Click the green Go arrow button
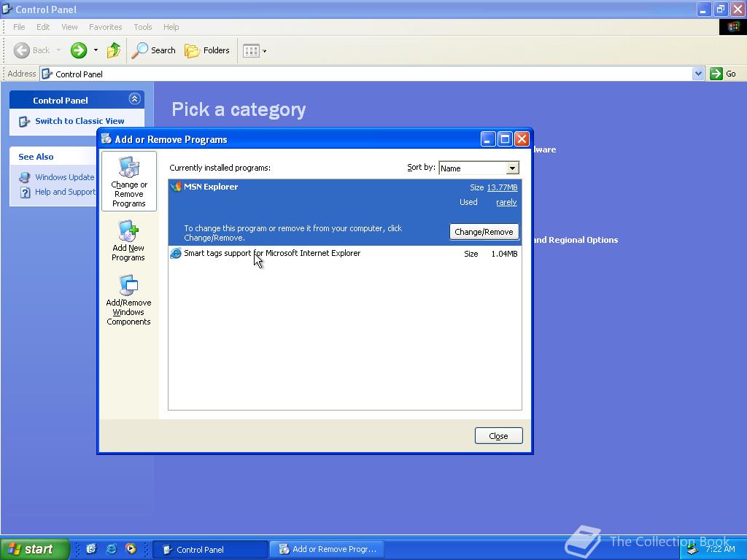This screenshot has height=560, width=747. 716,74
